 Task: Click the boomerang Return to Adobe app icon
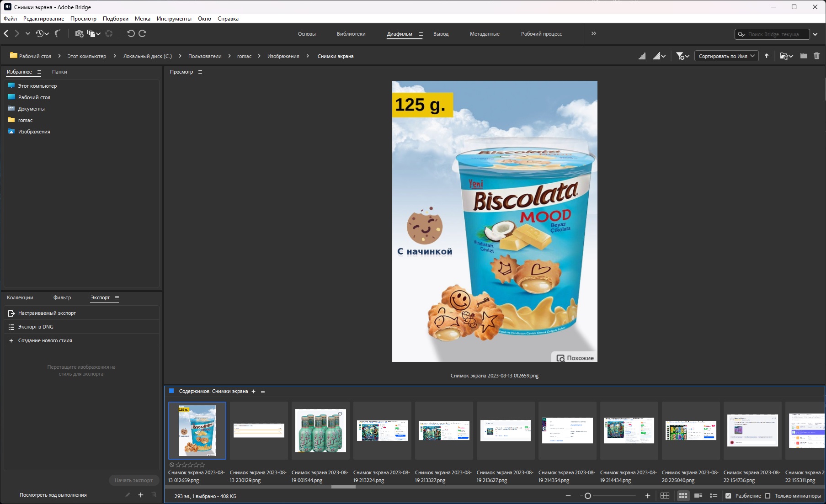coord(58,33)
